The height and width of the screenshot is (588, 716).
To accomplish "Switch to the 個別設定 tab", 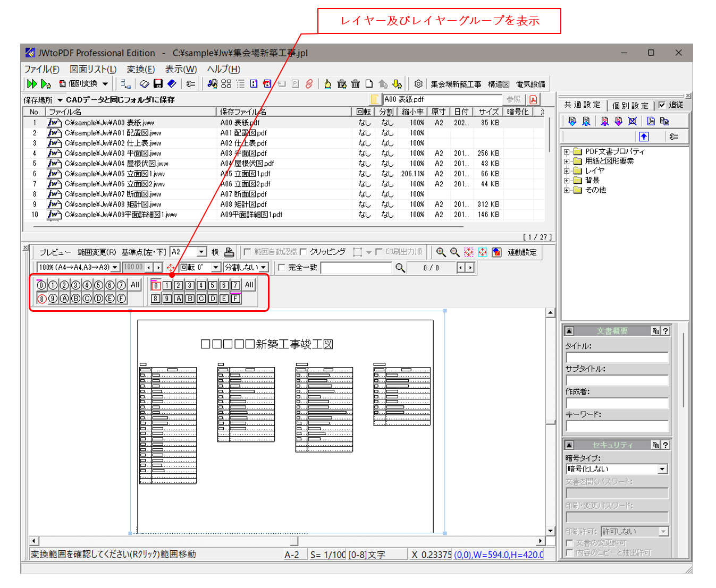I will [x=630, y=105].
